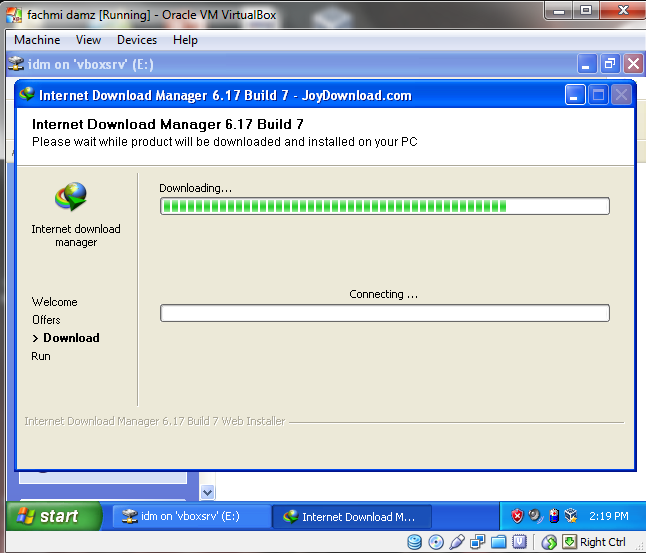Click the battery tray icon

click(554, 516)
